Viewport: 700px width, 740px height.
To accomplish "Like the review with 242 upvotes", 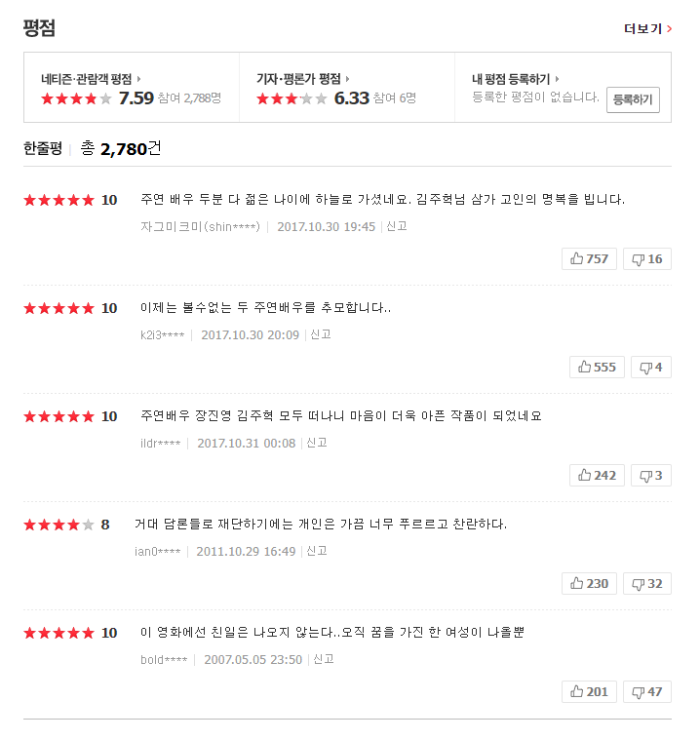I will click(597, 475).
